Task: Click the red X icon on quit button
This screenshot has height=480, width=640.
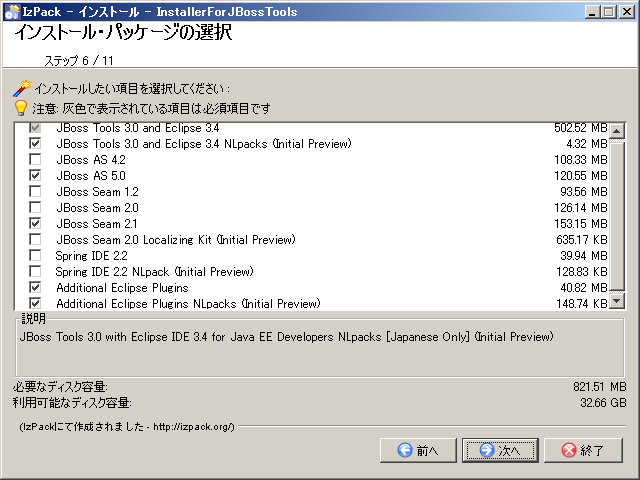Action: [x=568, y=450]
